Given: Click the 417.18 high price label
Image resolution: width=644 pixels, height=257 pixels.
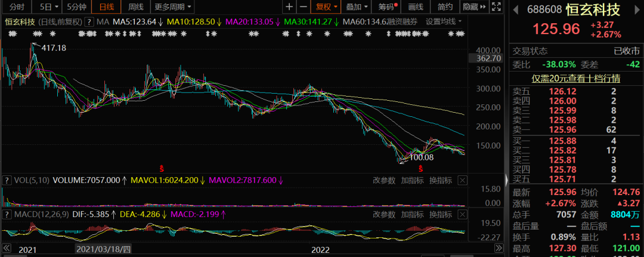Looking at the screenshot, I should coord(54,48).
